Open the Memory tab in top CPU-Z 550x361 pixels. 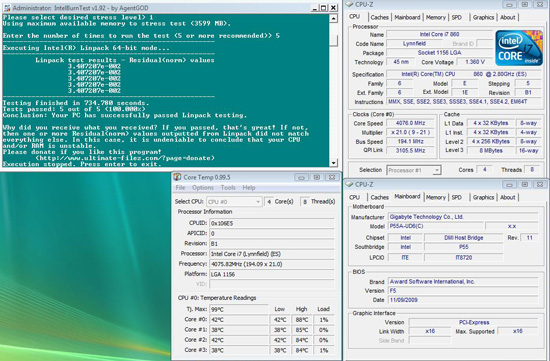coord(435,17)
